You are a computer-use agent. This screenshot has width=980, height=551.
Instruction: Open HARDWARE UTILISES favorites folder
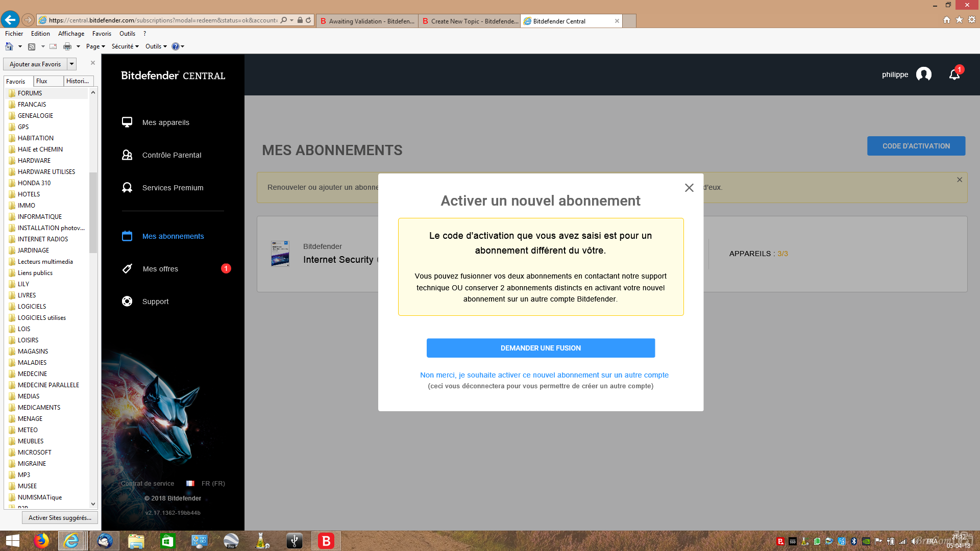46,171
